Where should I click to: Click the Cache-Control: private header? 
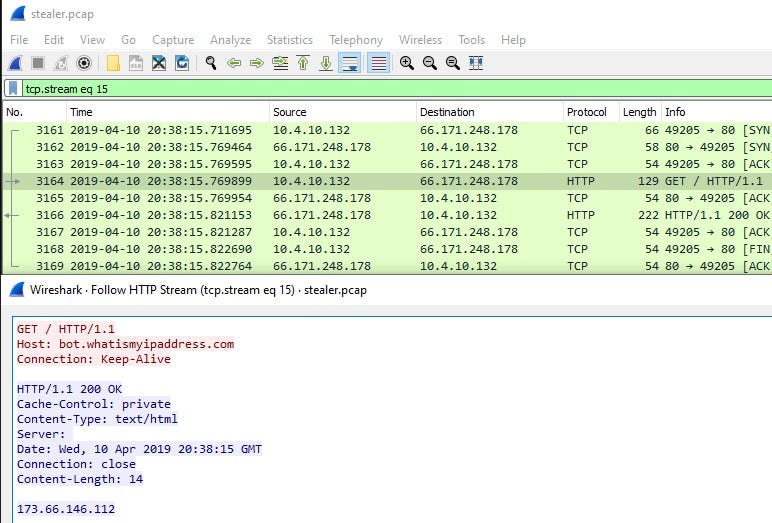tap(94, 404)
